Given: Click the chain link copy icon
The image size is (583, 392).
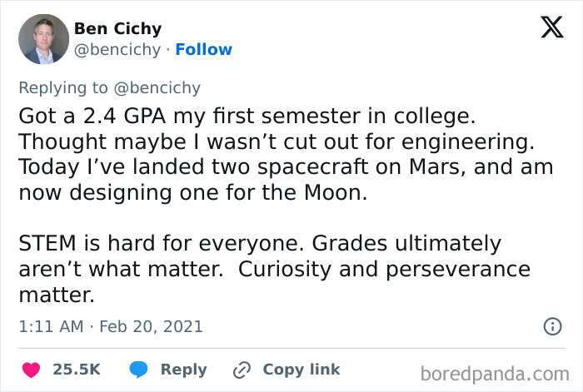Looking at the screenshot, I should coord(243,369).
